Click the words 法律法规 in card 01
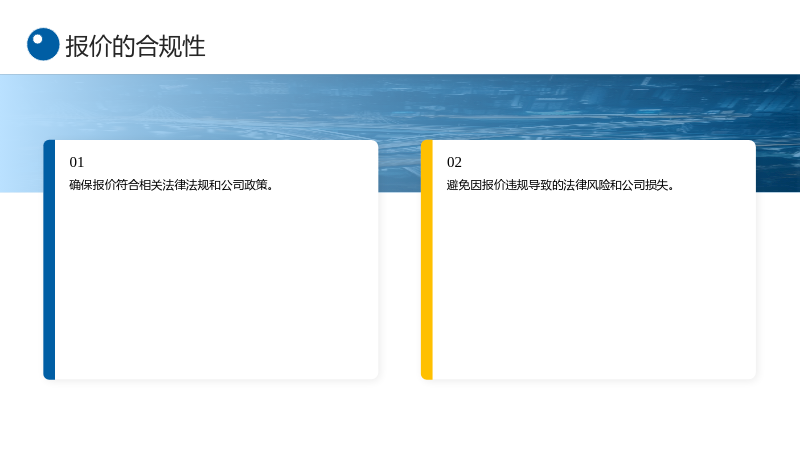800x450 pixels. (x=185, y=185)
